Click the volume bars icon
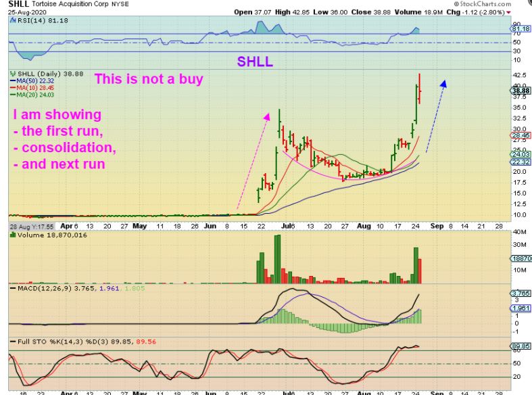The height and width of the screenshot is (395, 532). point(13,235)
